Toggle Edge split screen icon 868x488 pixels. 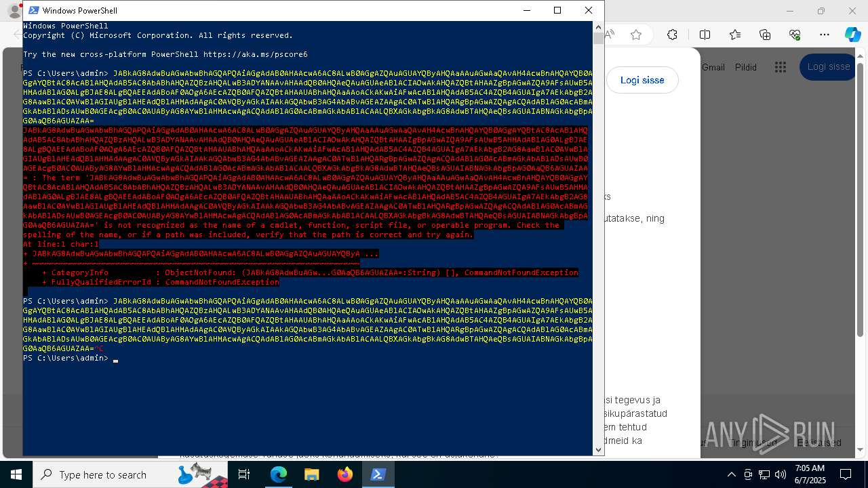[x=705, y=35]
